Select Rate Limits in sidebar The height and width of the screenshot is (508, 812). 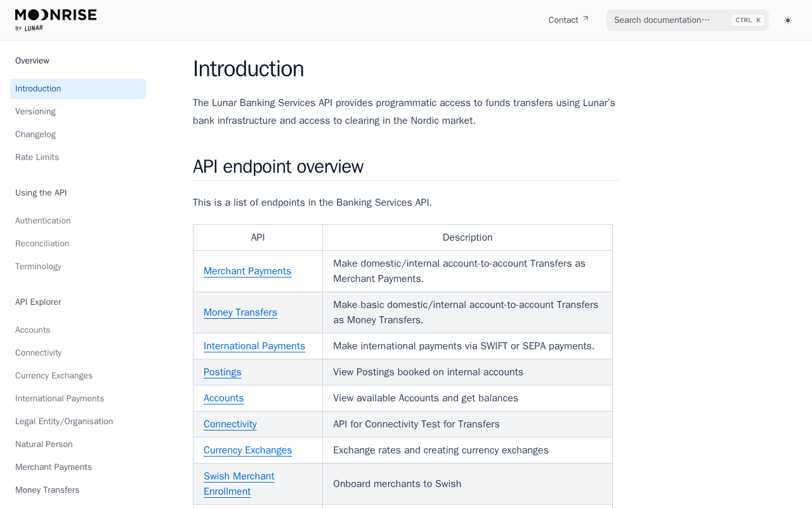pyautogui.click(x=37, y=157)
